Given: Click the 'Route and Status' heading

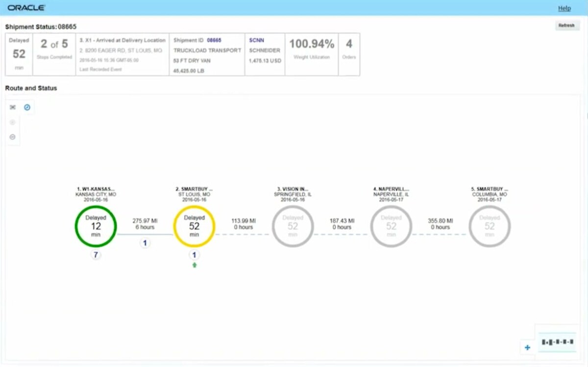Looking at the screenshot, I should [x=31, y=88].
